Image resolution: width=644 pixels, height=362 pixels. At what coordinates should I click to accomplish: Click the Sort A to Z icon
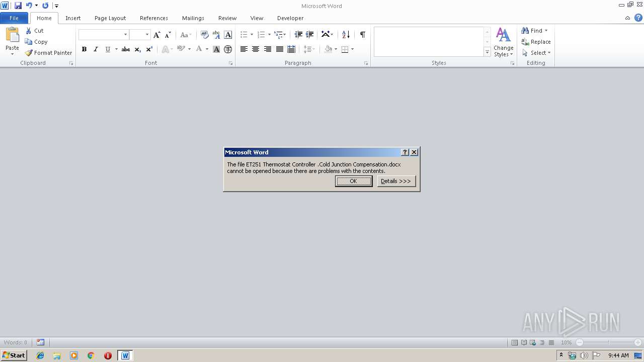coord(346,35)
